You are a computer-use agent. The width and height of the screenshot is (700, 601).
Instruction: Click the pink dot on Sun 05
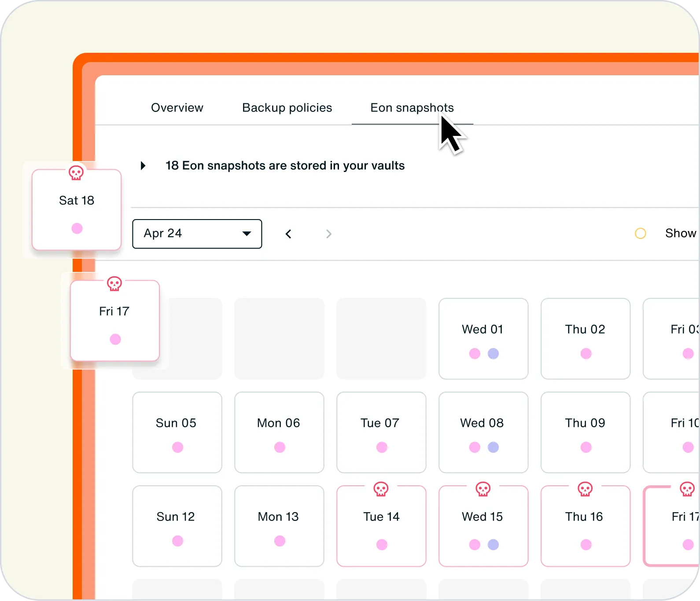[177, 447]
